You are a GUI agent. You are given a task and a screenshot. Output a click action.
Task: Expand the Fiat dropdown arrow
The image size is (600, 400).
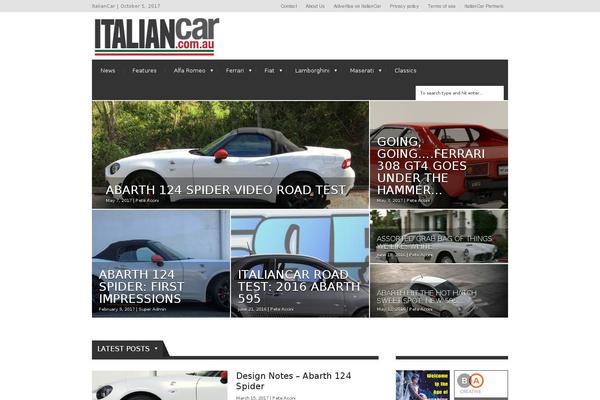tap(281, 70)
